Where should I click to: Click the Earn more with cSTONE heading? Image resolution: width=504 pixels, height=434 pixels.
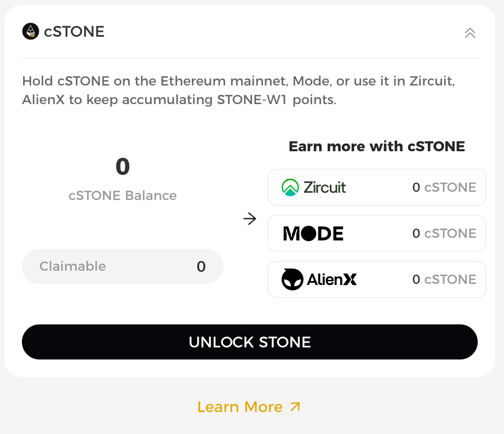click(377, 146)
